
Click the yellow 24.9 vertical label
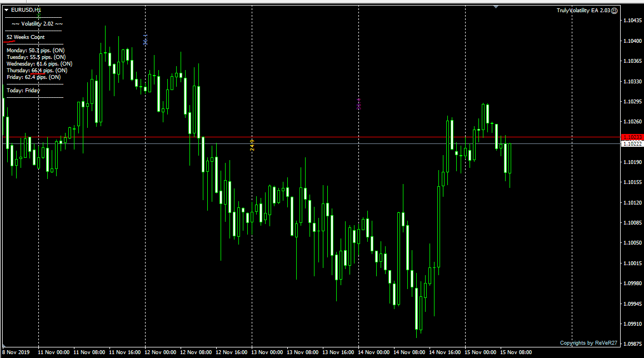252,145
